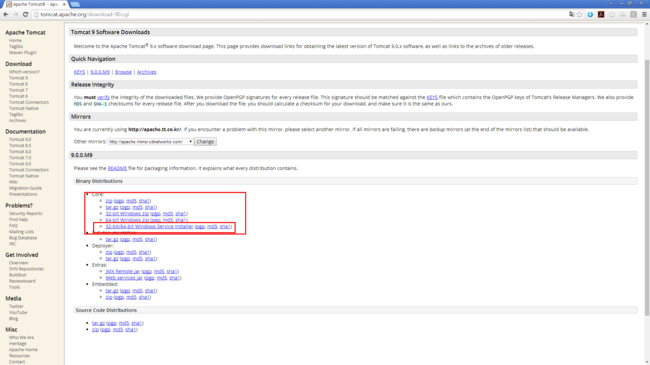The width and height of the screenshot is (650, 365).
Task: Open Archives in Quick Navigation
Action: [147, 72]
